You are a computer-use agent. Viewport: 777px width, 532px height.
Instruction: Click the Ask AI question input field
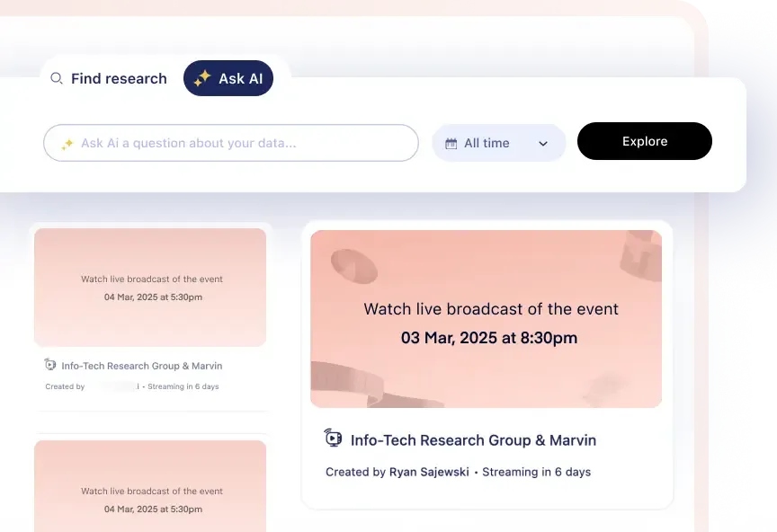click(x=230, y=143)
